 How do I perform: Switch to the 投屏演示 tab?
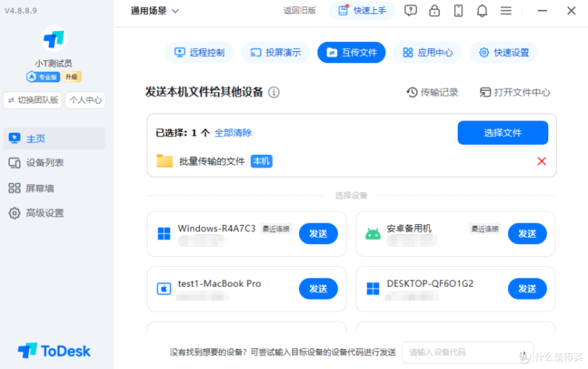(x=275, y=52)
